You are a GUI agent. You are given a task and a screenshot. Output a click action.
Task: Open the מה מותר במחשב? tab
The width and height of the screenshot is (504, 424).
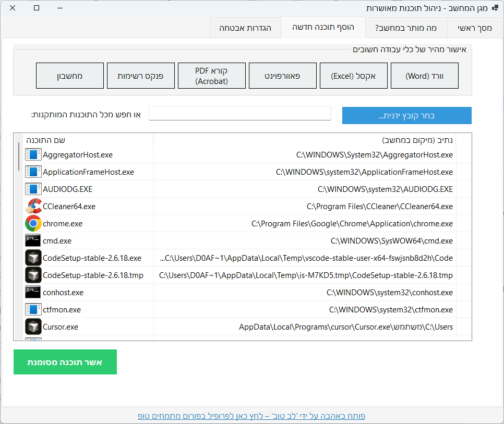pyautogui.click(x=406, y=28)
